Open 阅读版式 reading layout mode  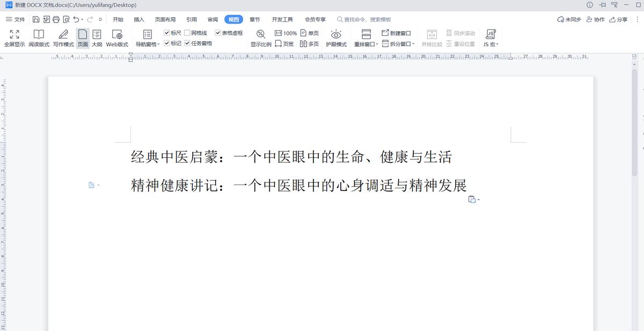coord(38,38)
